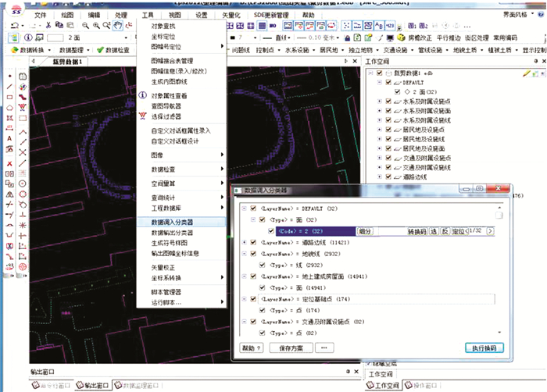This screenshot has width=547, height=392.
Task: Select the pan hand tool in toolbar
Action: (x=117, y=26)
